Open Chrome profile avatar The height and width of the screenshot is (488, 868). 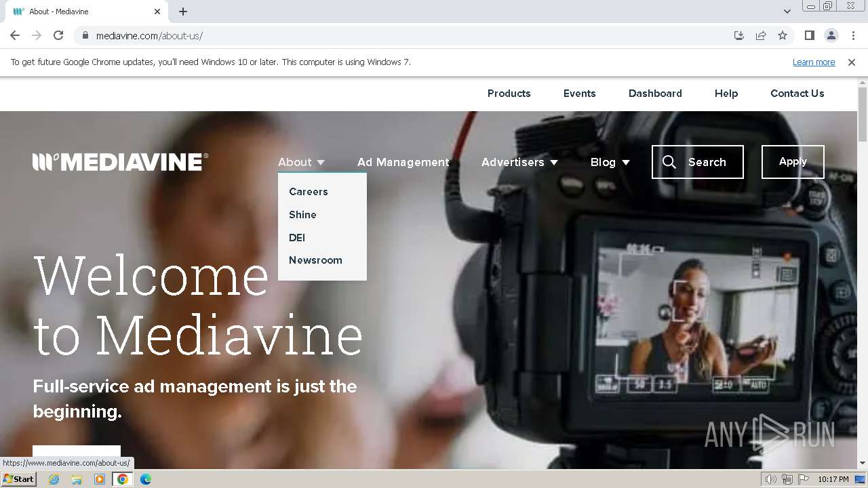tap(831, 36)
